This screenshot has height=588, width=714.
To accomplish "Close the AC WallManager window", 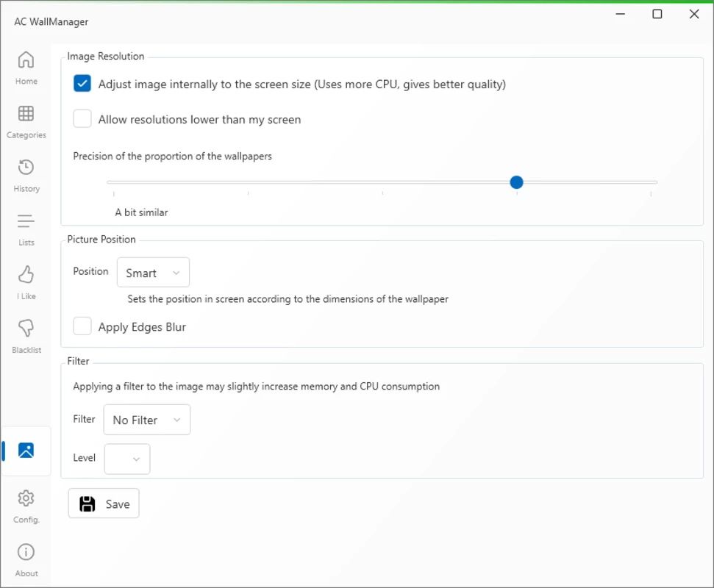I will [x=694, y=14].
